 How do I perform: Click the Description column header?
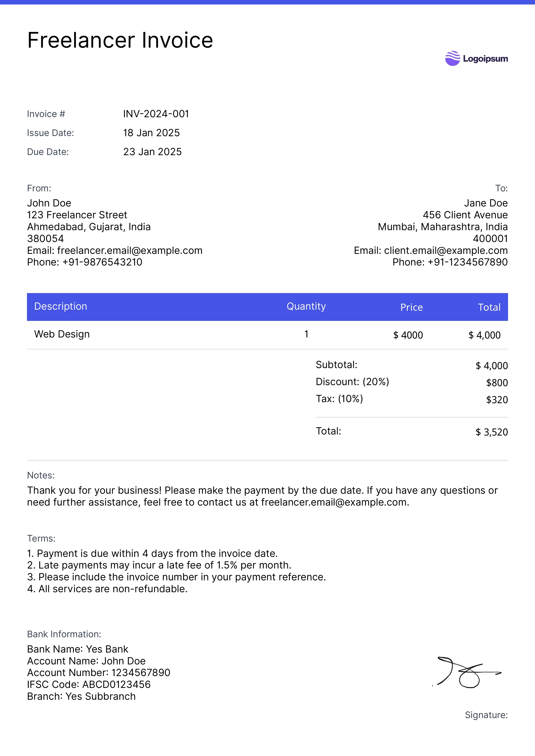[x=61, y=306]
